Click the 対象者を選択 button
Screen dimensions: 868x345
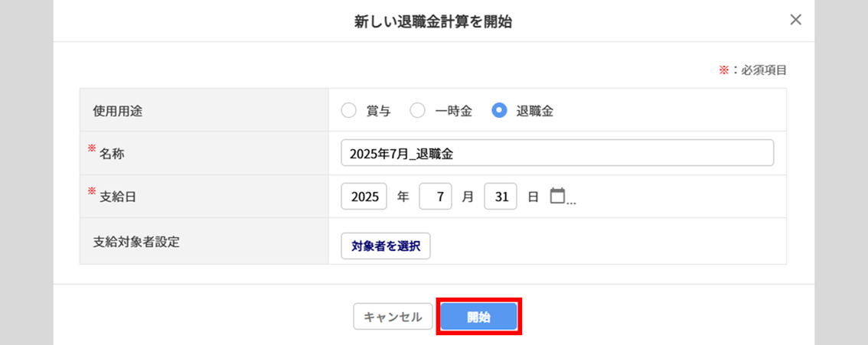pyautogui.click(x=386, y=246)
